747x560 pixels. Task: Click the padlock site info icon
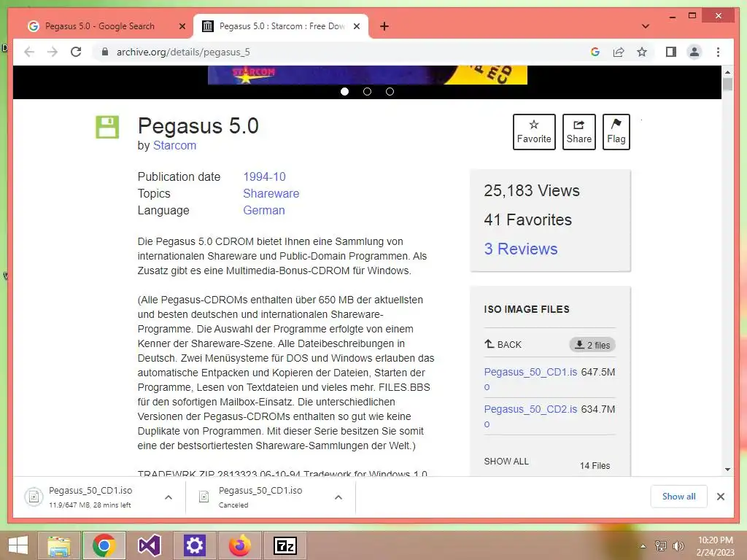(105, 52)
